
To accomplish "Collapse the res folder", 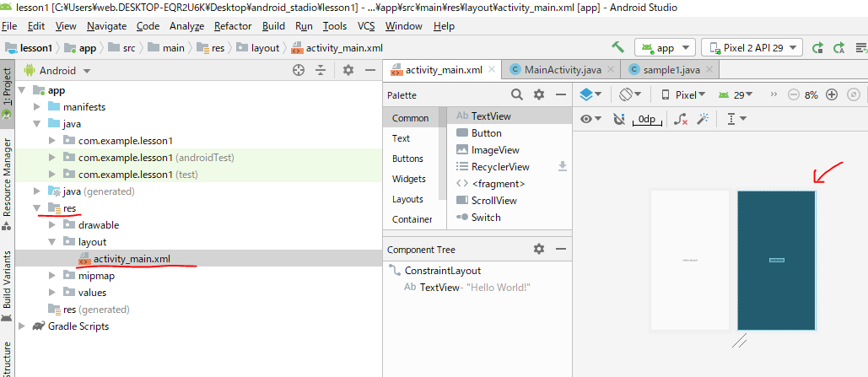I will coord(36,208).
